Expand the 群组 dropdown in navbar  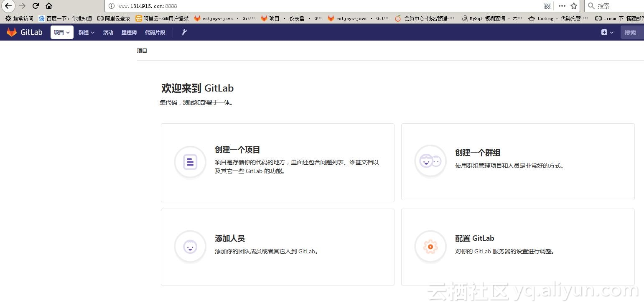tap(85, 32)
